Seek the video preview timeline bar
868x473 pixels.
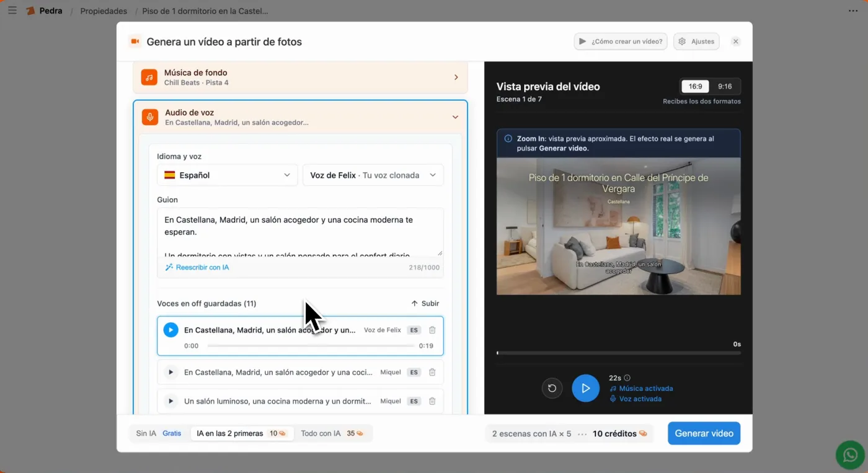tap(619, 353)
